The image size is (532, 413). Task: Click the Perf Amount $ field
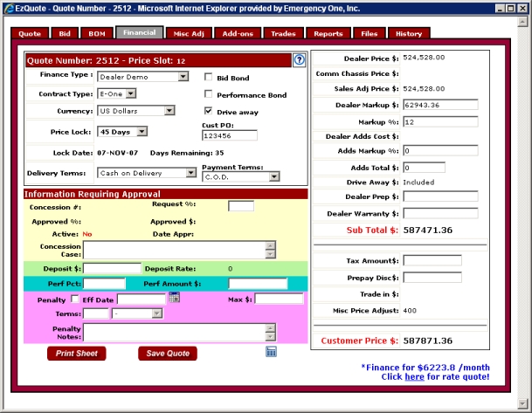coord(258,284)
